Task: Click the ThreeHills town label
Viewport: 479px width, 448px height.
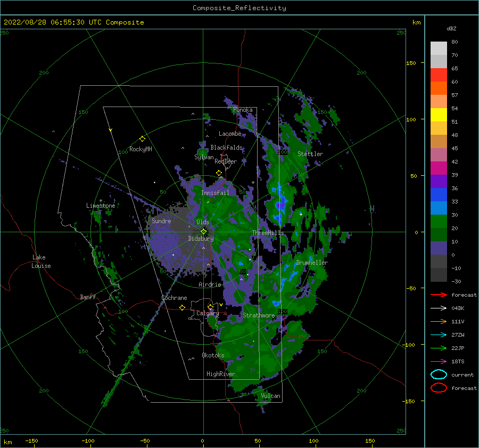Action: tap(268, 233)
